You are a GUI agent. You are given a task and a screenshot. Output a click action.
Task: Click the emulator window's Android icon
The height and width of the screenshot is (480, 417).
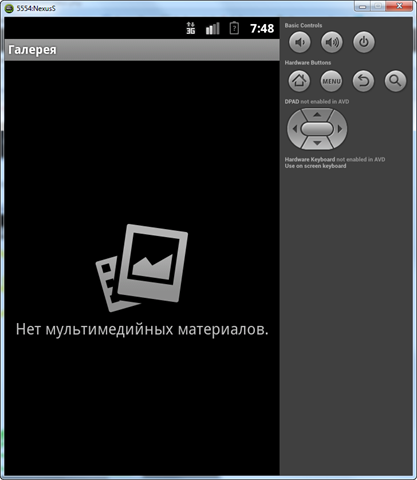coord(9,8)
